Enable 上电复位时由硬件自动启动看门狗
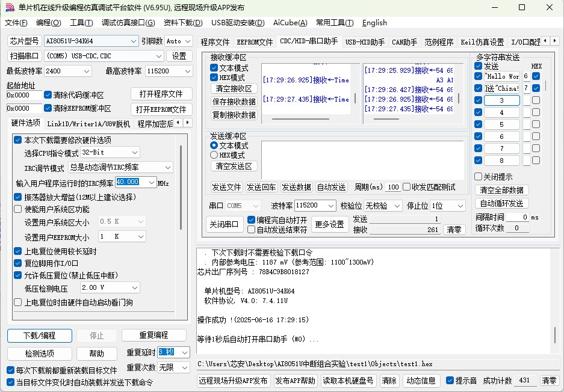The image size is (564, 392). pos(17,302)
